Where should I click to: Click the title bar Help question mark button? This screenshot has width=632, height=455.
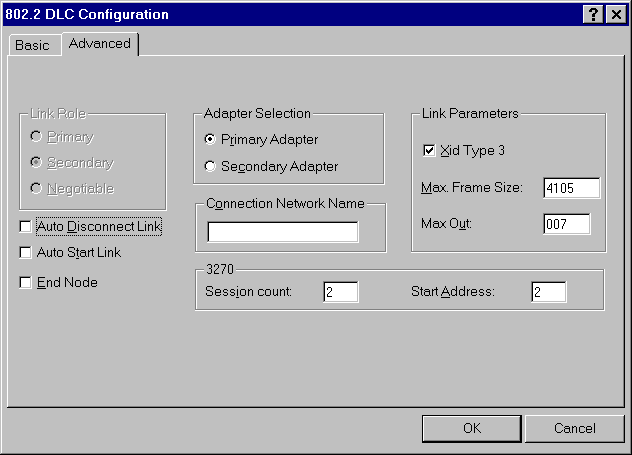point(594,15)
